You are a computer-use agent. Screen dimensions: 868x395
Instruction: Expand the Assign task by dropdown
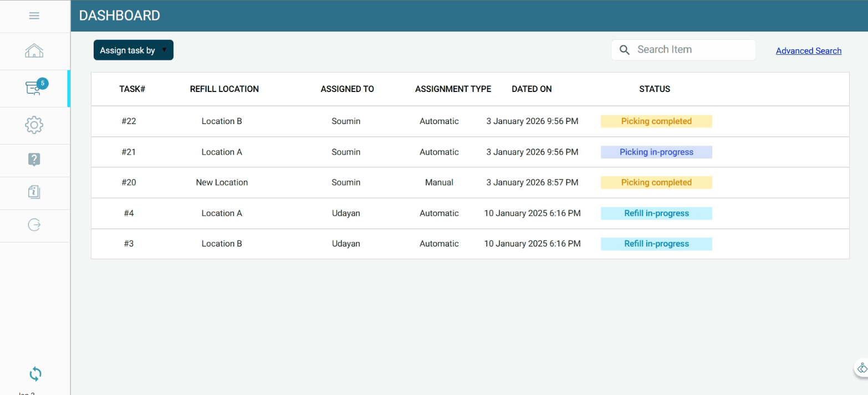point(134,50)
